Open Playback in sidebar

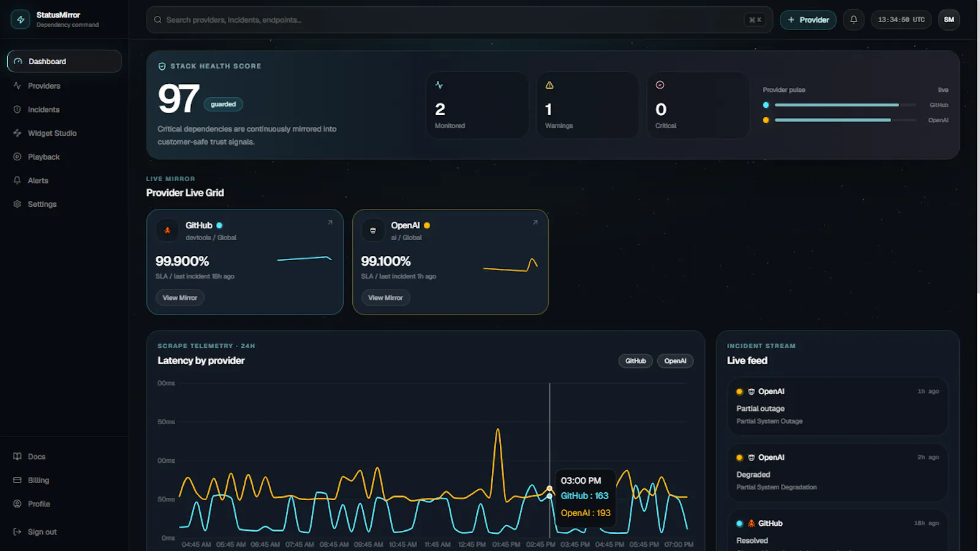[64, 157]
